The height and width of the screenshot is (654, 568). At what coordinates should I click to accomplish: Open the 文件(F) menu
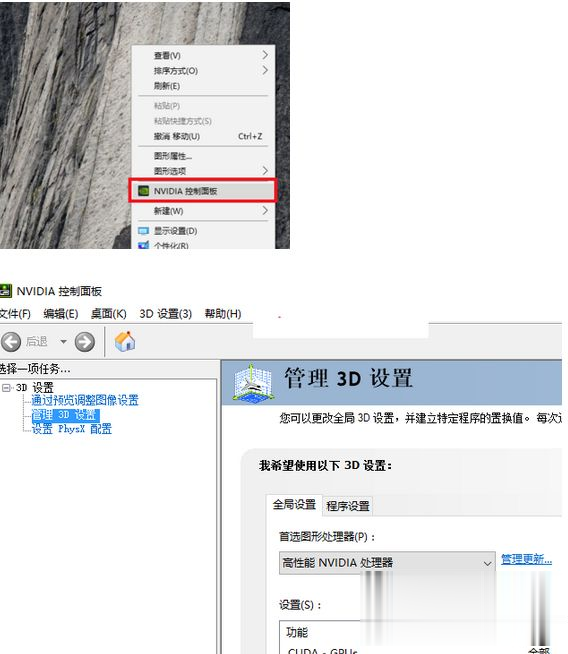(15, 314)
